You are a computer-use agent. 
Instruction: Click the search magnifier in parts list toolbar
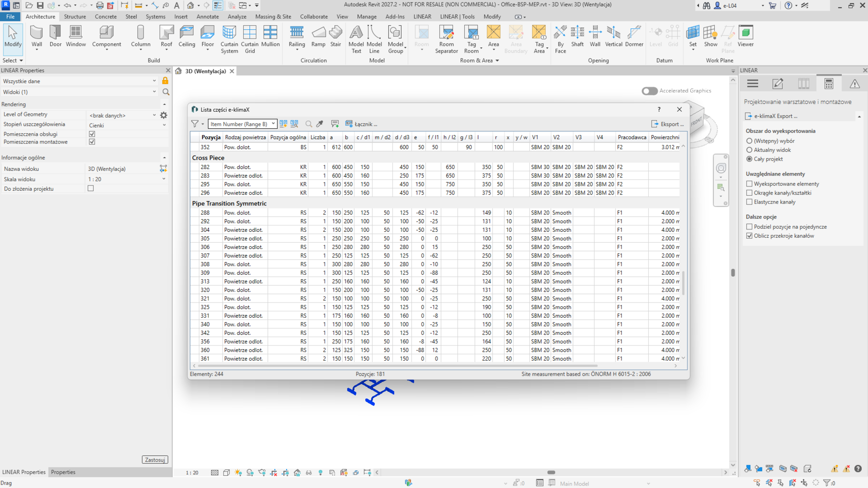click(309, 124)
